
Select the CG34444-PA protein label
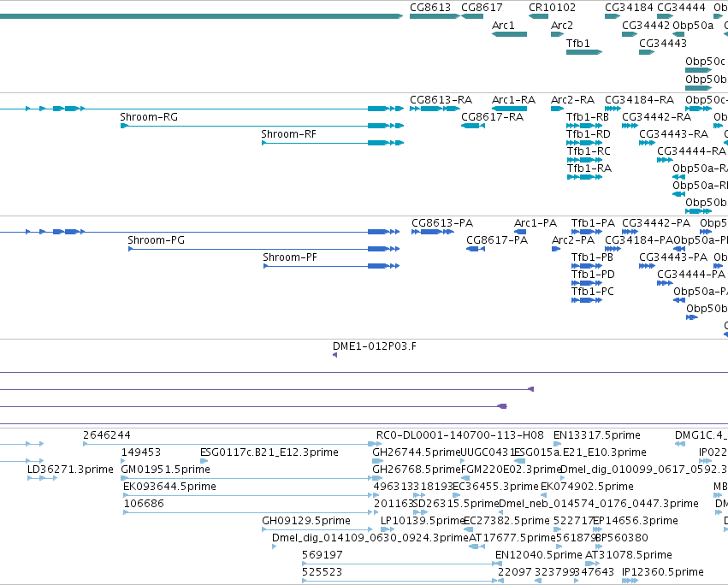coord(691,275)
